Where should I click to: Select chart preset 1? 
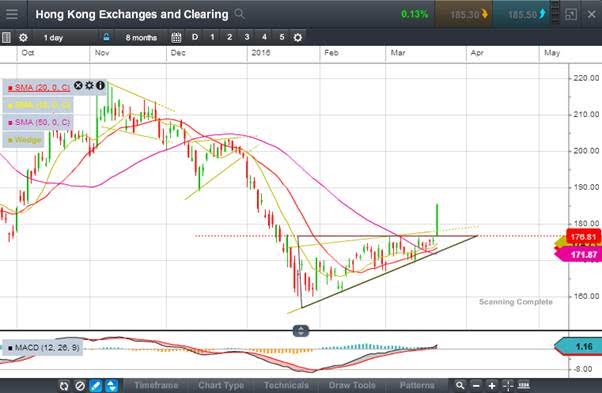click(212, 37)
